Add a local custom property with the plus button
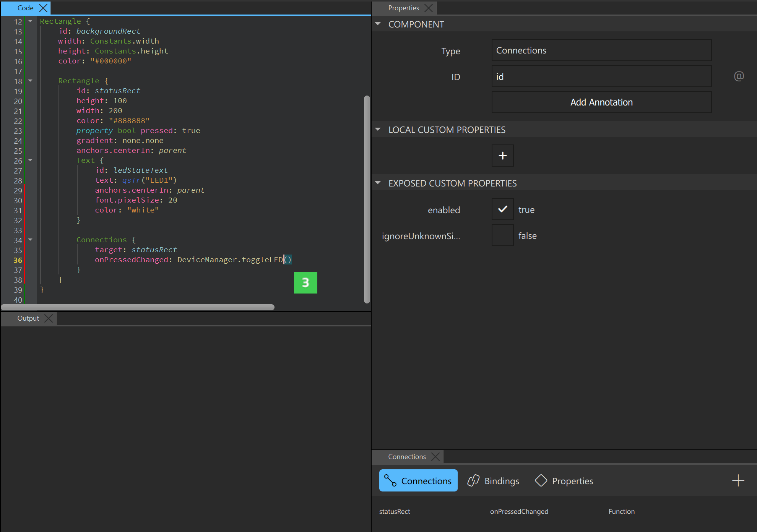Screen dimensions: 757x532 pyautogui.click(x=502, y=156)
